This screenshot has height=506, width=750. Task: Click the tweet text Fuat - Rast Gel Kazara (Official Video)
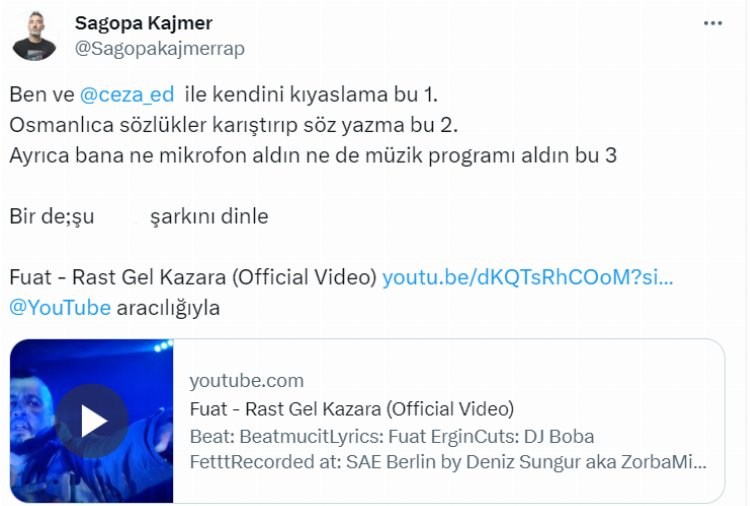point(193,277)
